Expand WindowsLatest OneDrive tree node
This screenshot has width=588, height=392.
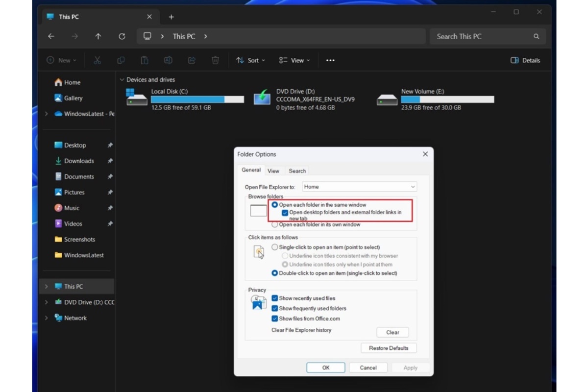coord(47,114)
